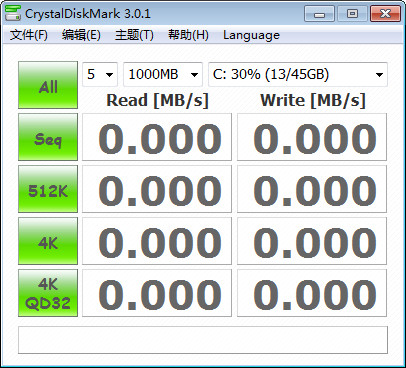The height and width of the screenshot is (368, 406).
Task: Open the 帮助(H) menu
Action: (188, 35)
